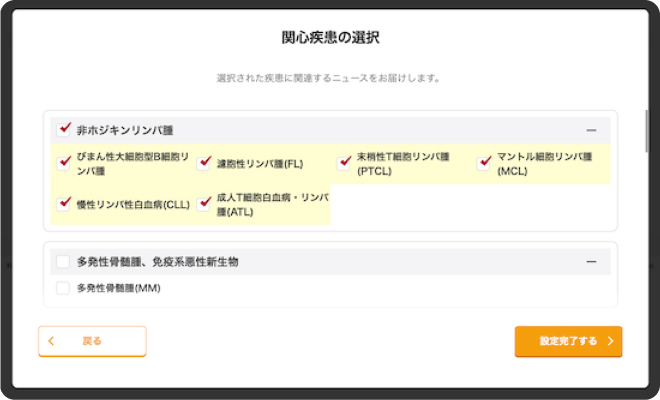Toggle 末梢性T細胞リンパ腫(PTCL) checkbox

[x=344, y=163]
